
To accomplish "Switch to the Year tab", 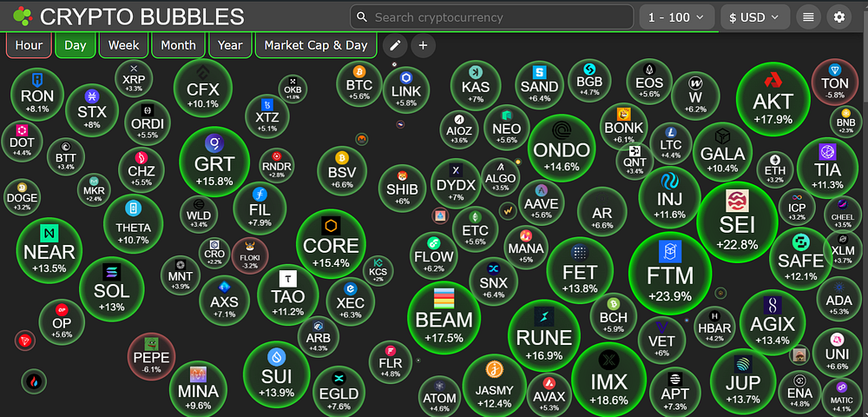I will point(230,45).
